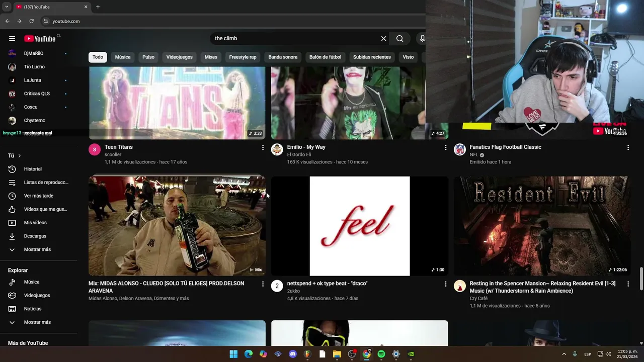Expand the Tú section chevron

pos(19,156)
